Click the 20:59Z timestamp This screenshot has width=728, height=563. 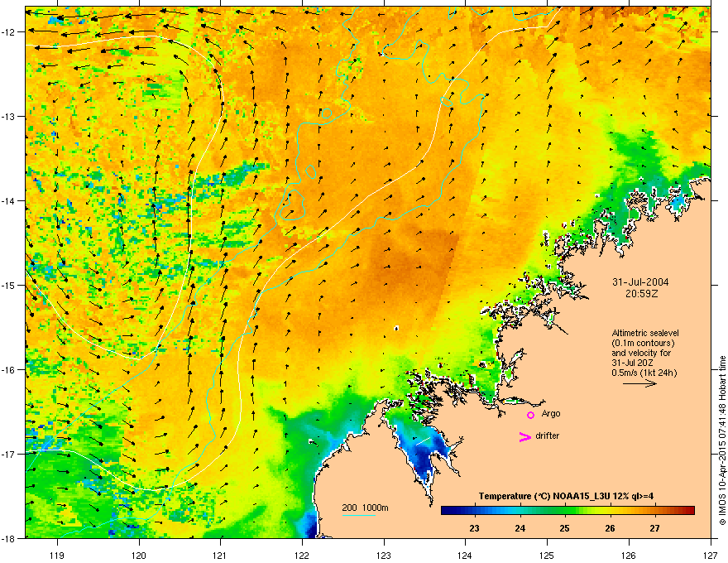click(641, 293)
